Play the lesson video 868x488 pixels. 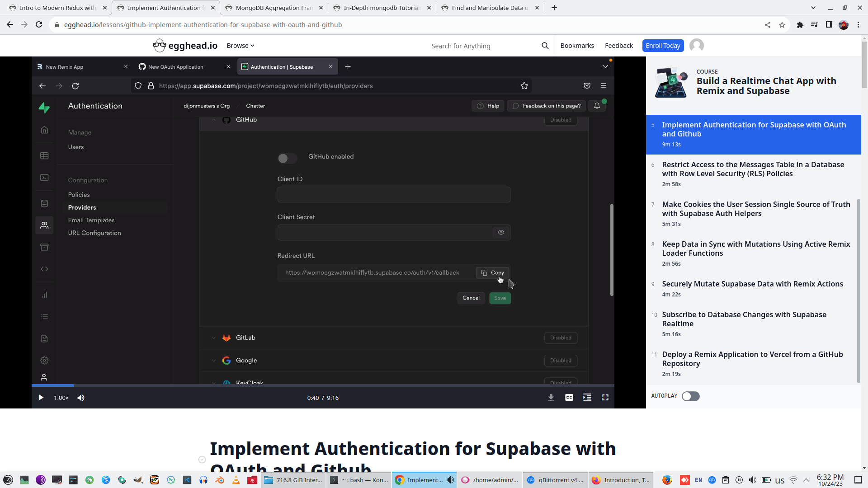click(x=41, y=398)
